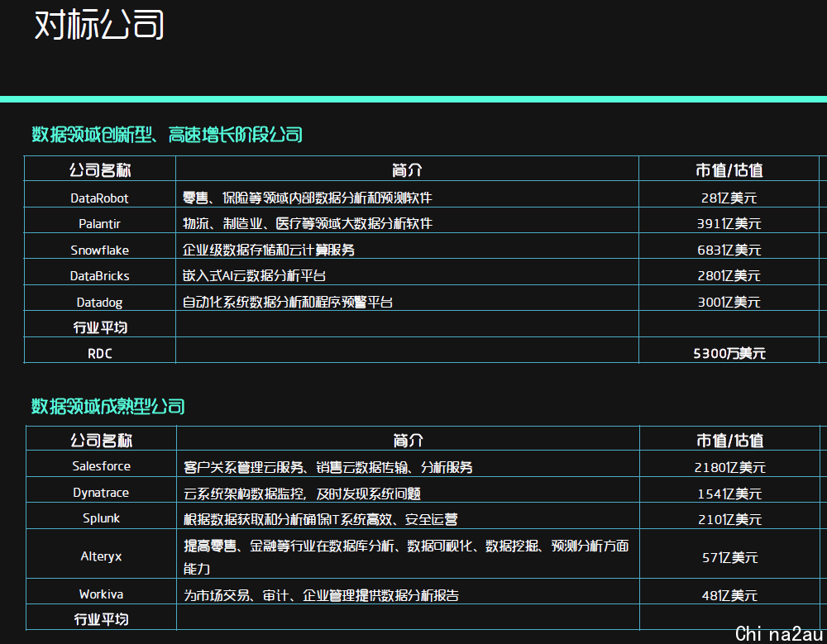827x644 pixels.
Task: Click the description 零售、保险等领域内部数据分析和预测软件
Action: 307,198
